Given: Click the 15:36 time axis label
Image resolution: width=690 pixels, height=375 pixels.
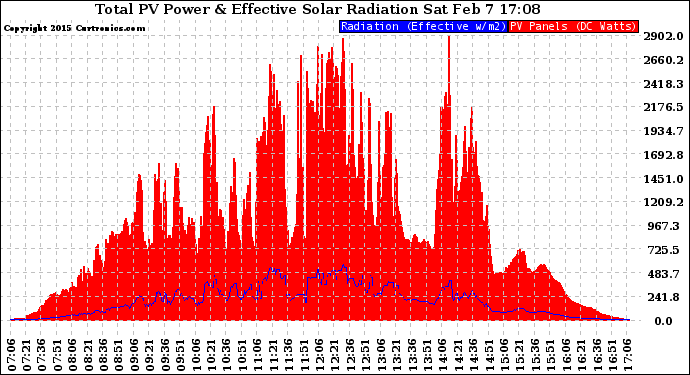Looking at the screenshot, I should pos(535,354).
